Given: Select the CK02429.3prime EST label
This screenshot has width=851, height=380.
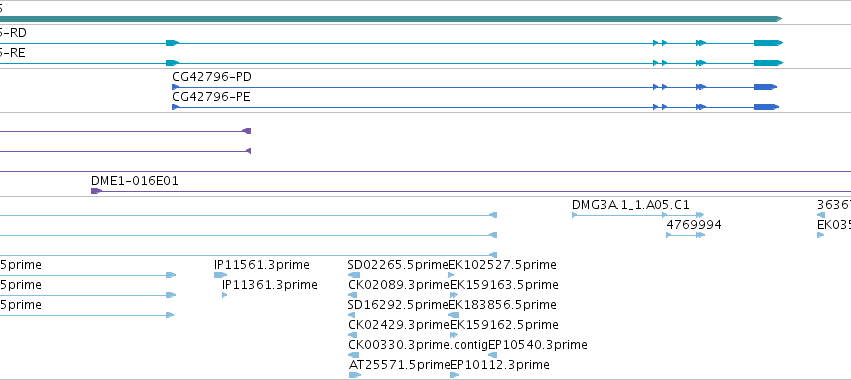Looking at the screenshot, I should click(x=398, y=325).
